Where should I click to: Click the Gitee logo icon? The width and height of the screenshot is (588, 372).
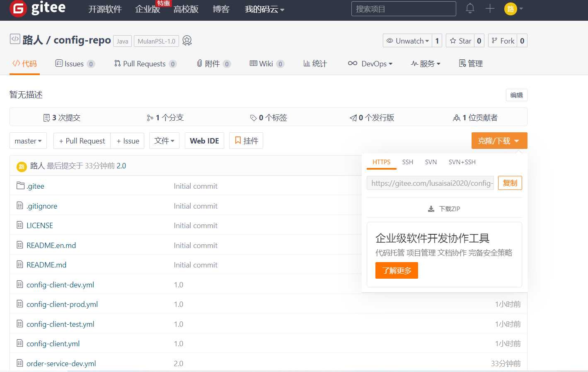(x=18, y=8)
